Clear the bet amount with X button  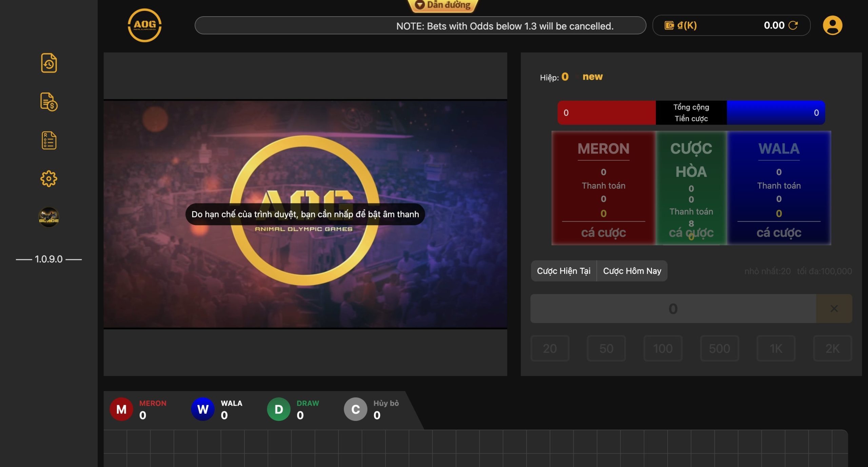(834, 308)
